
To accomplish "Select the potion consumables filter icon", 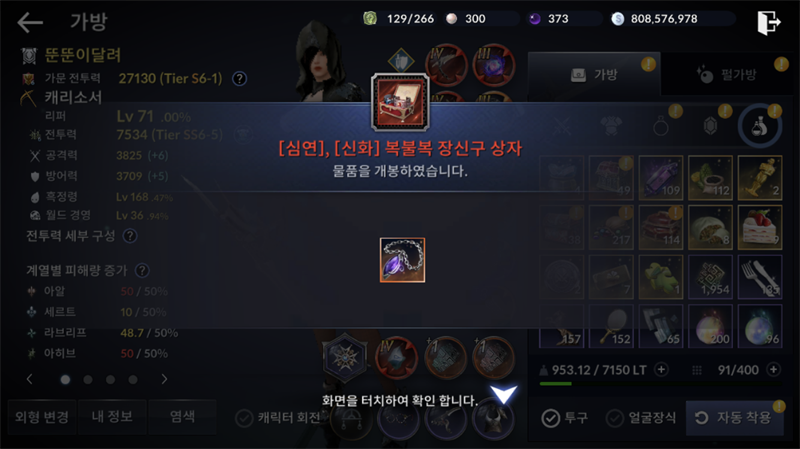I will pos(759,126).
